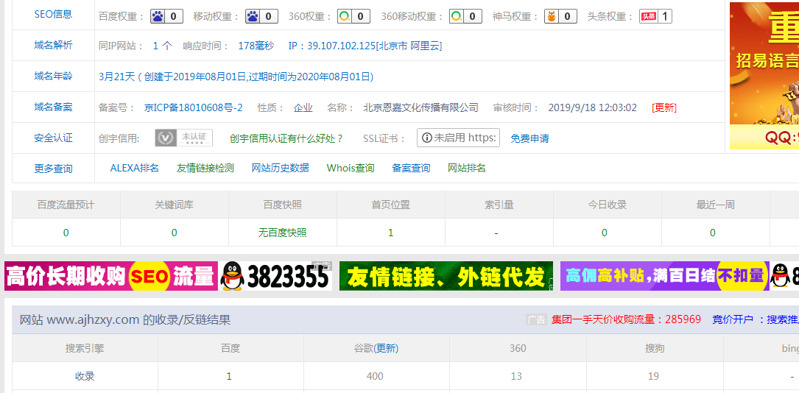Click the red 招易语言 side advertisement
The width and height of the screenshot is (799, 393).
pos(764,75)
